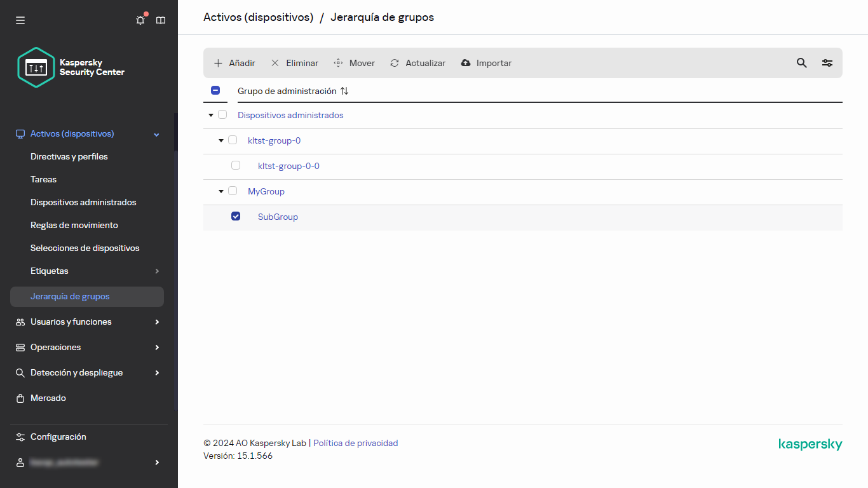
Task: Open the kltst-group-0-0 group link
Action: tap(288, 166)
